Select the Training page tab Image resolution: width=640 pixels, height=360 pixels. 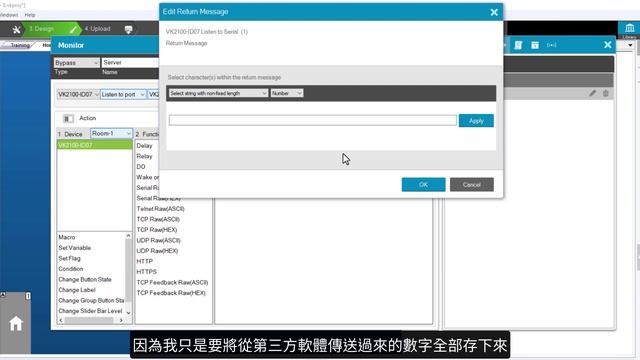(x=20, y=45)
